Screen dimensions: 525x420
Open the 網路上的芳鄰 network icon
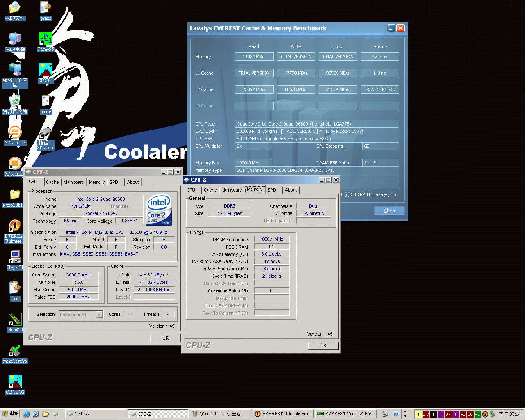coord(15,75)
